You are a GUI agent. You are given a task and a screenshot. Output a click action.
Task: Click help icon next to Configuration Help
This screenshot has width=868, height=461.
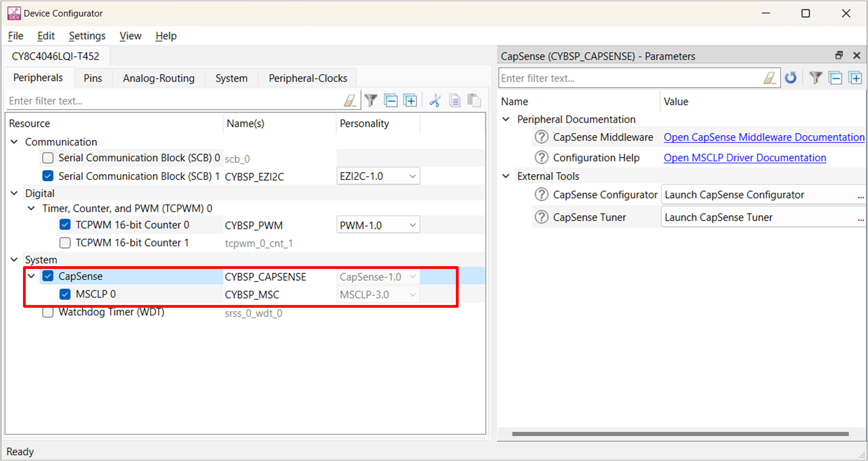point(542,158)
